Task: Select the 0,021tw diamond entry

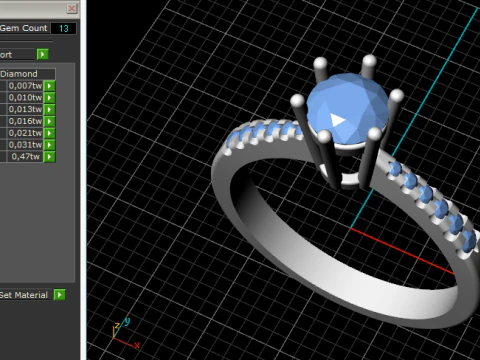Action: click(x=25, y=133)
